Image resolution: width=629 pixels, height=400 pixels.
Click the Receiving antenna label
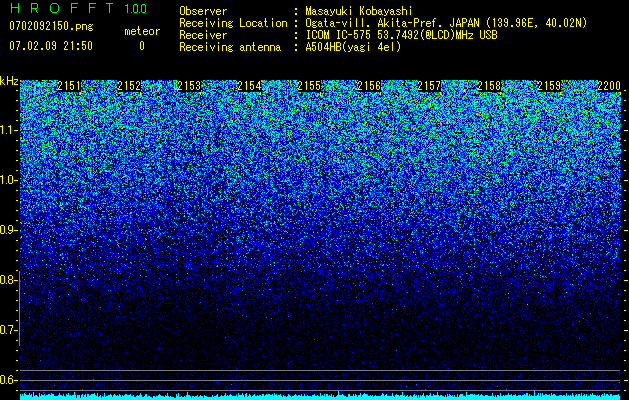230,47
